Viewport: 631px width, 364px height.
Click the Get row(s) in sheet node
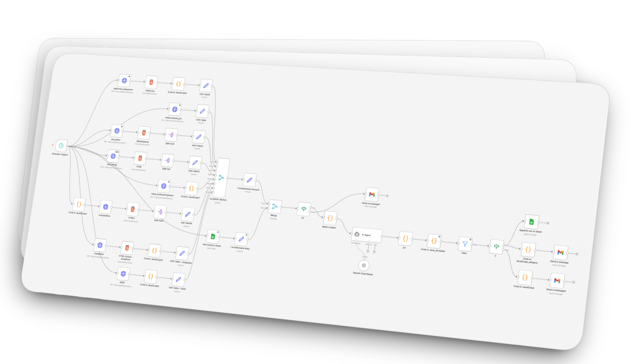[x=213, y=236]
